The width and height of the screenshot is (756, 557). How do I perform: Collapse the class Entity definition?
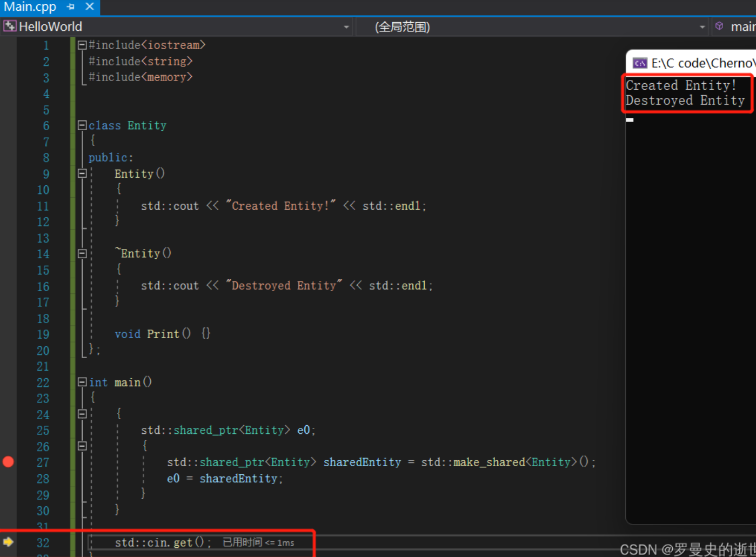(82, 125)
